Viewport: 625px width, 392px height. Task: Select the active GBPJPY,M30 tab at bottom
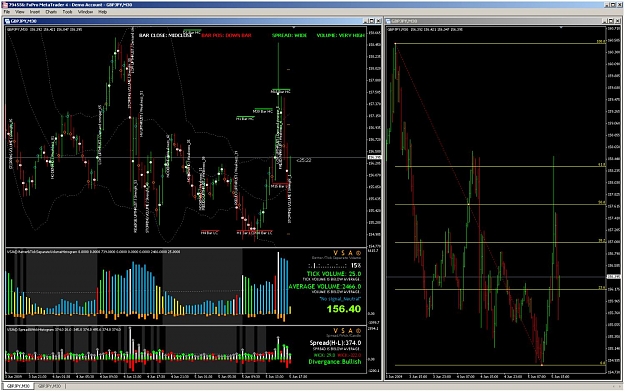pos(18,386)
